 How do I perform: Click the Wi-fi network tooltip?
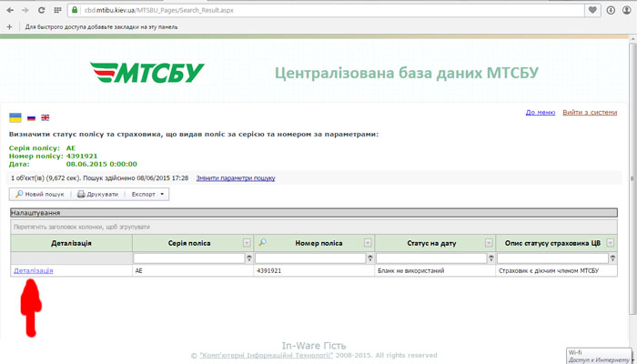(x=599, y=356)
